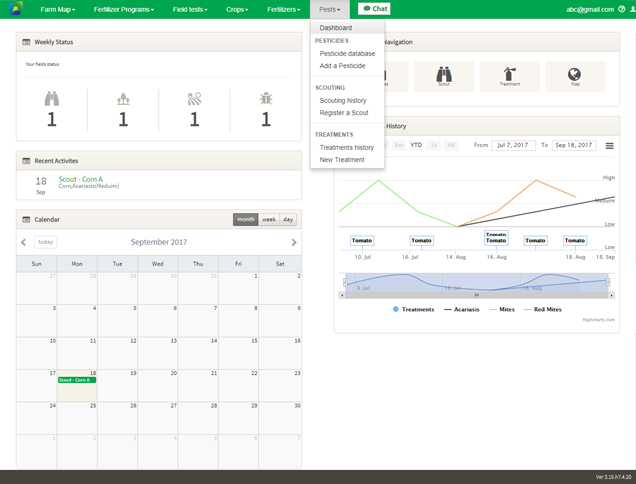Open the chart hamburger export menu
636x484 pixels.
[609, 146]
